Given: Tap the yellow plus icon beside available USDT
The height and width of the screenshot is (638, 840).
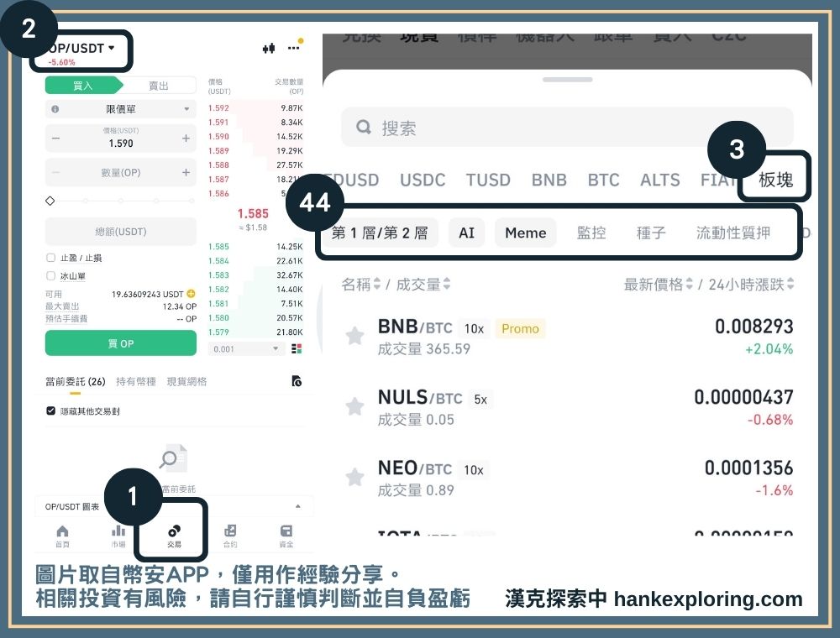Looking at the screenshot, I should [x=191, y=294].
